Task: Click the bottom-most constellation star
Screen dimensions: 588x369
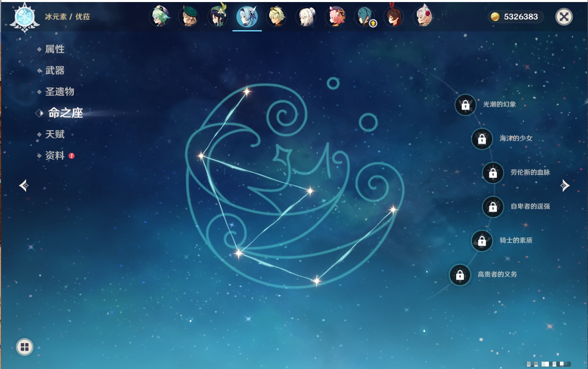Action: pyautogui.click(x=316, y=281)
